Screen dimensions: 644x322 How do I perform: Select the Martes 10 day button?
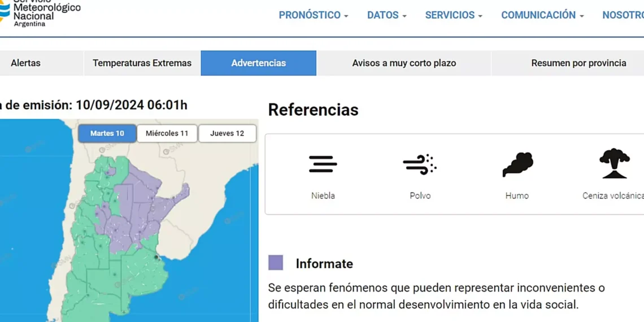point(107,133)
